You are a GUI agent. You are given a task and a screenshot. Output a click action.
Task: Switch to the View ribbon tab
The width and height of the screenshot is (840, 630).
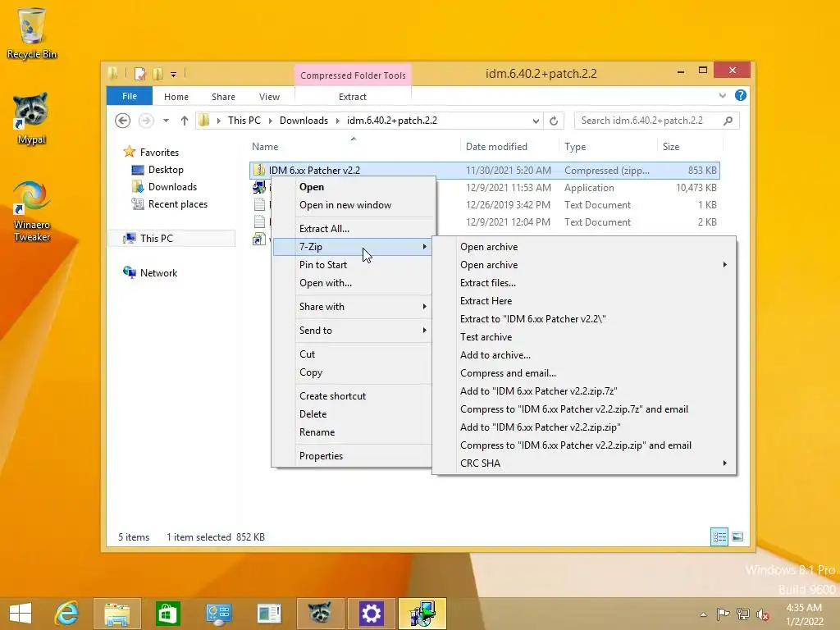pyautogui.click(x=269, y=97)
